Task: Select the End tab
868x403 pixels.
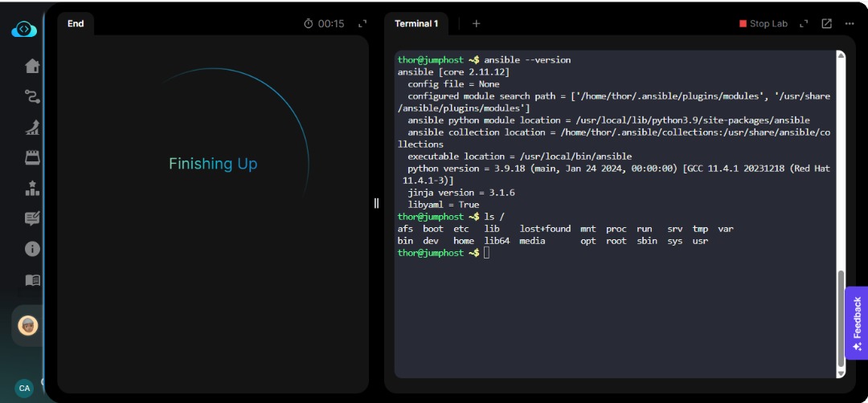Action: (76, 24)
